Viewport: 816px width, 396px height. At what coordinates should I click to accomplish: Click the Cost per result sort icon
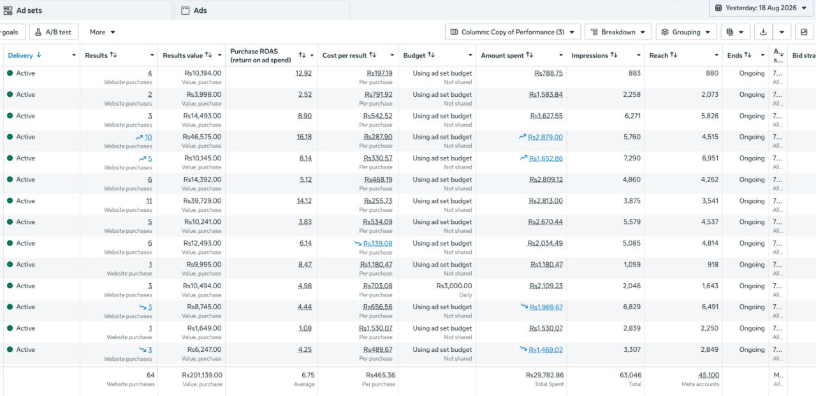(373, 55)
